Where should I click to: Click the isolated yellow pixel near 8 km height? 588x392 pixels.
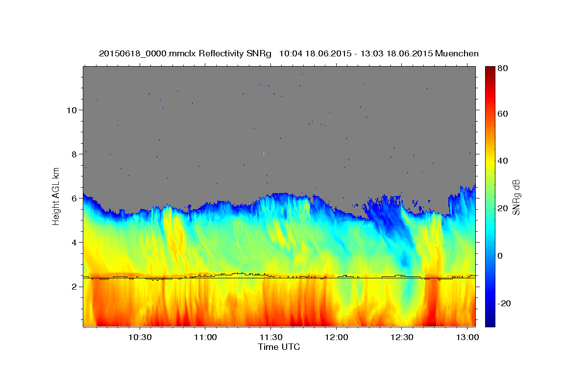[264, 153]
